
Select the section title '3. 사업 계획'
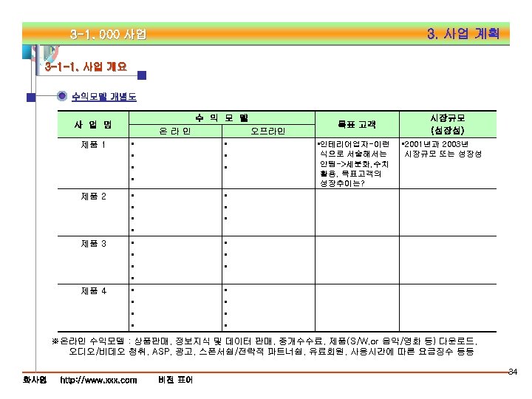[x=463, y=33]
